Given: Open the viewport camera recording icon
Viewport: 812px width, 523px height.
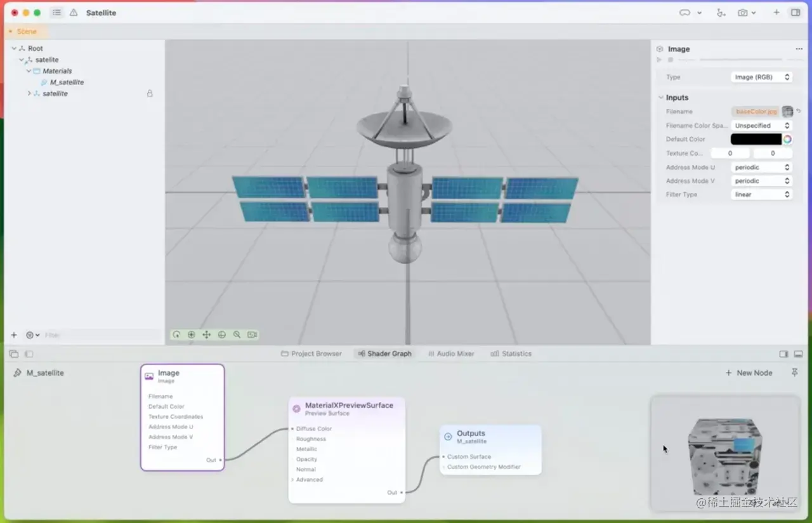Looking at the screenshot, I should pyautogui.click(x=252, y=334).
